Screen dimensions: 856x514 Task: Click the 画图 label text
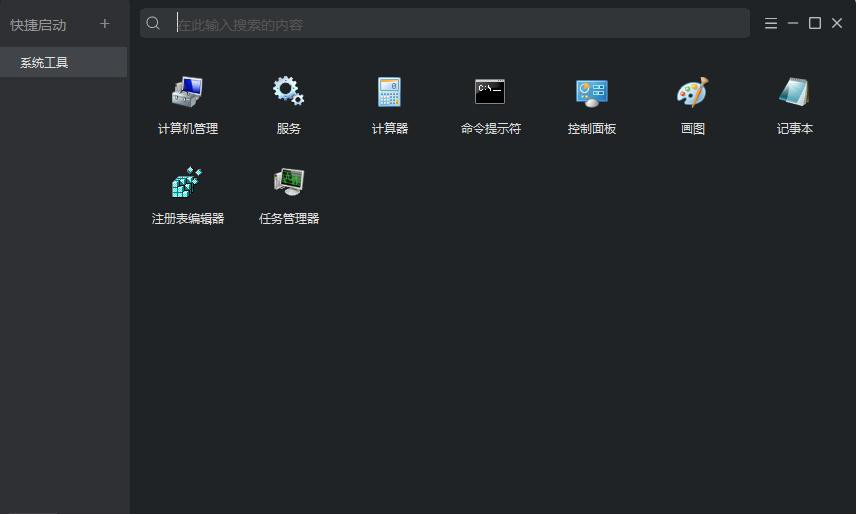(693, 129)
